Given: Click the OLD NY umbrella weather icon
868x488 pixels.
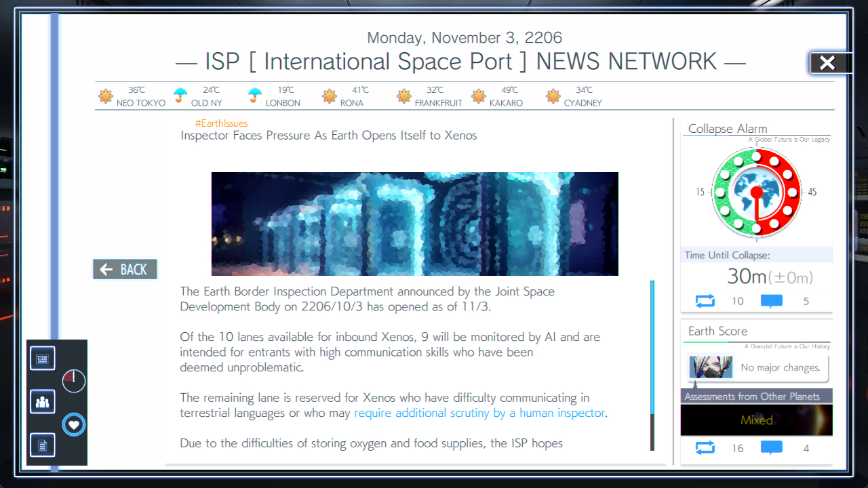Looking at the screenshot, I should [180, 96].
